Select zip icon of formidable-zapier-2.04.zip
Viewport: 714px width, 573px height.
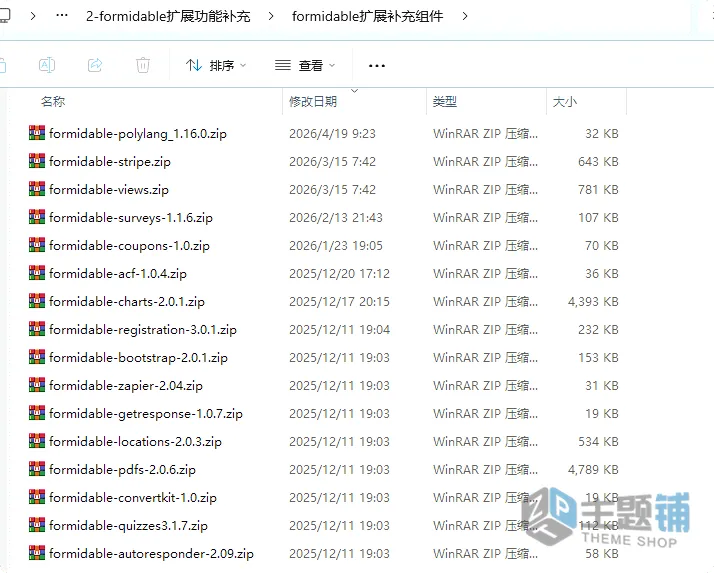(x=37, y=385)
